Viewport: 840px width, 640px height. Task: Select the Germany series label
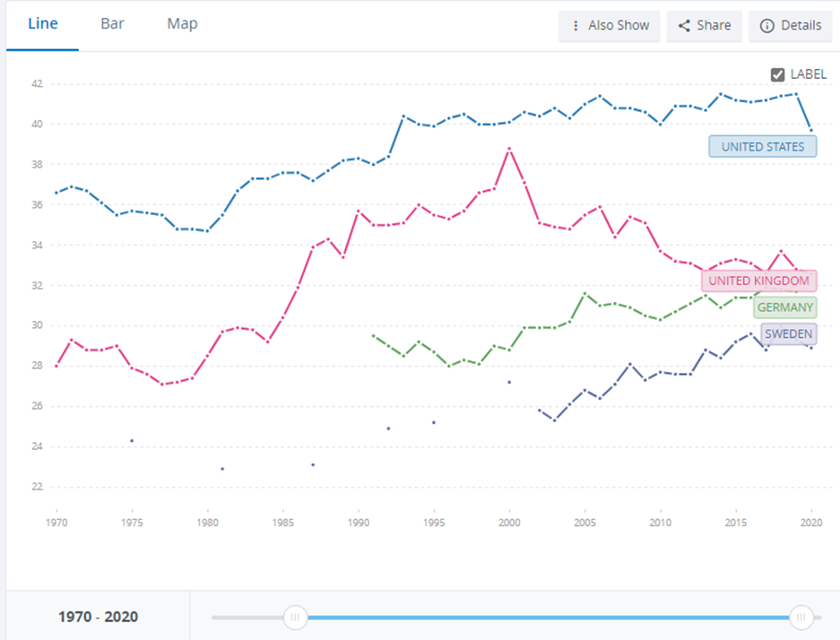tap(784, 307)
